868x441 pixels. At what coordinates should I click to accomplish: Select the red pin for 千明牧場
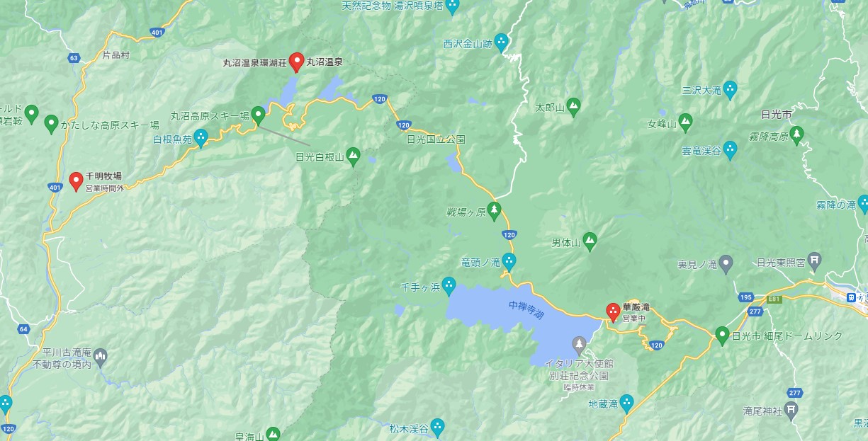point(76,182)
